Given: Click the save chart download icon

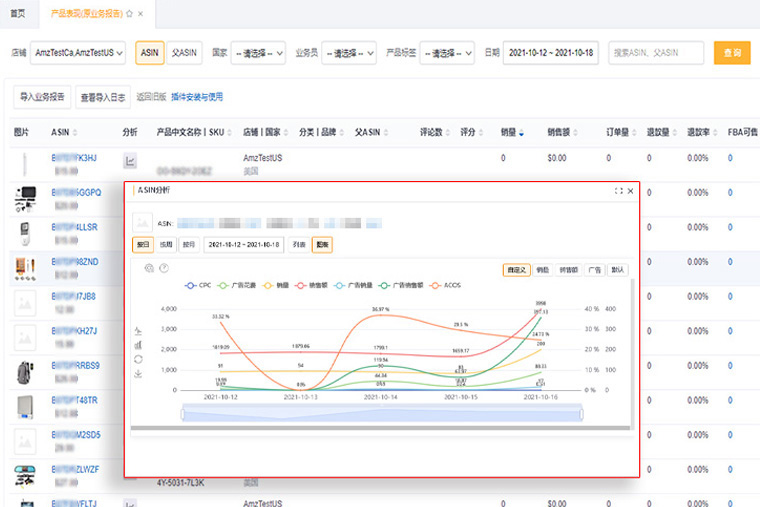Looking at the screenshot, I should [136, 374].
